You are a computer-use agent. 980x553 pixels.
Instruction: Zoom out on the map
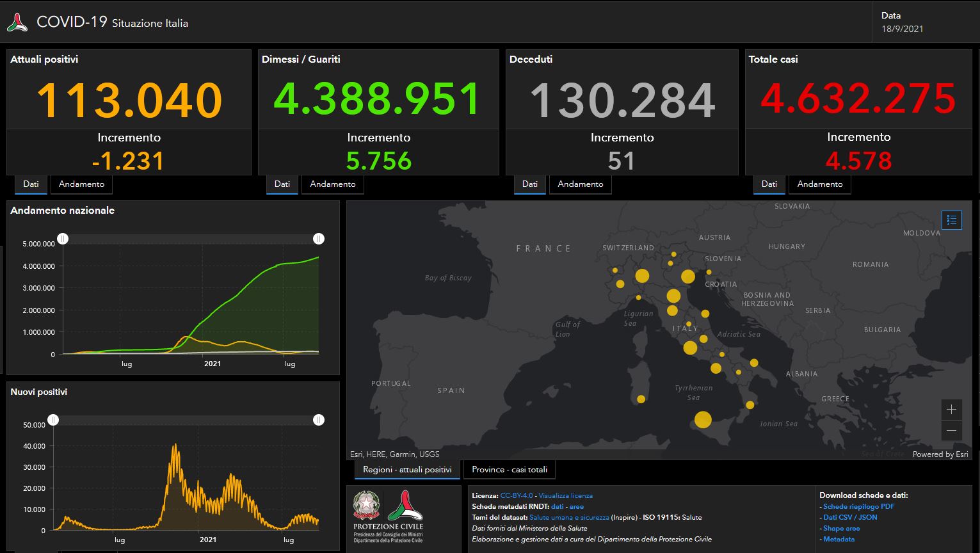click(951, 430)
